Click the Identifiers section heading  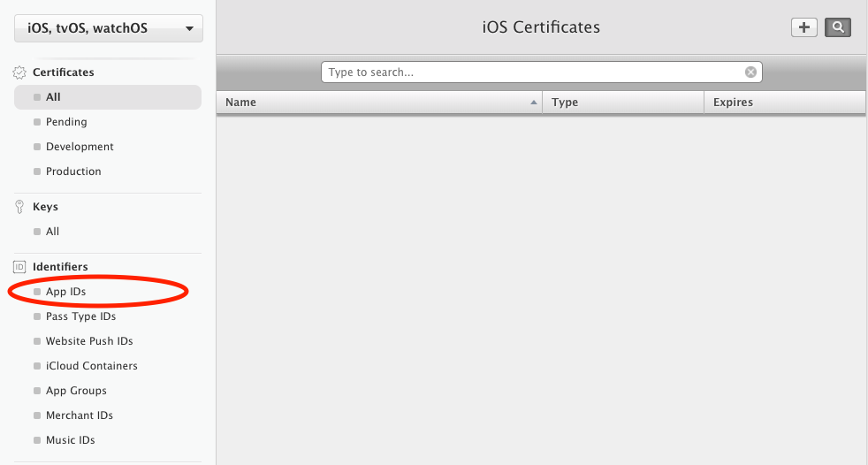click(60, 267)
